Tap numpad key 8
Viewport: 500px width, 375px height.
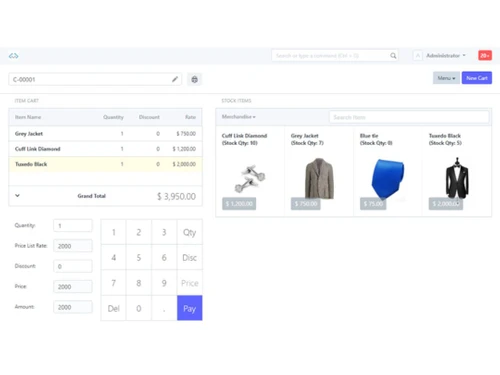coord(139,283)
